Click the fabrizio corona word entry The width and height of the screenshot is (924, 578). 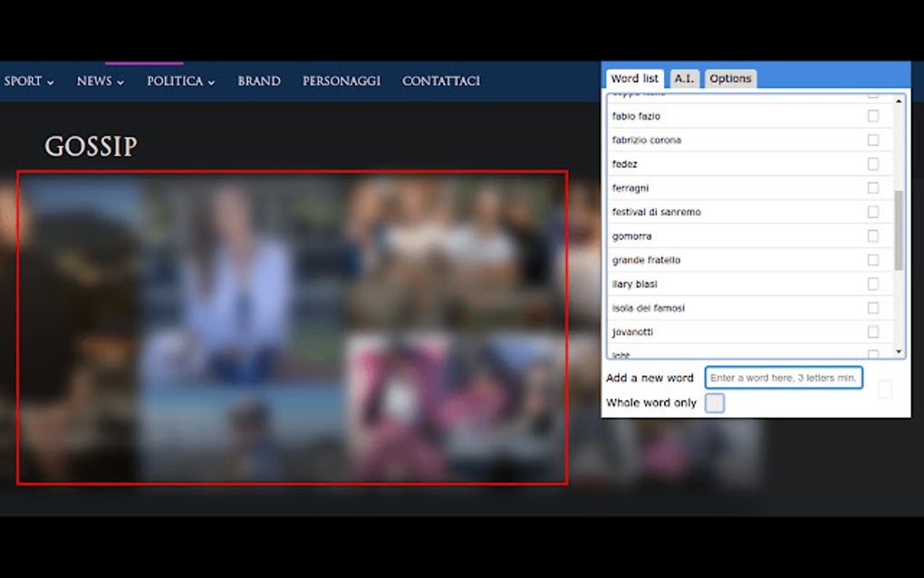647,140
